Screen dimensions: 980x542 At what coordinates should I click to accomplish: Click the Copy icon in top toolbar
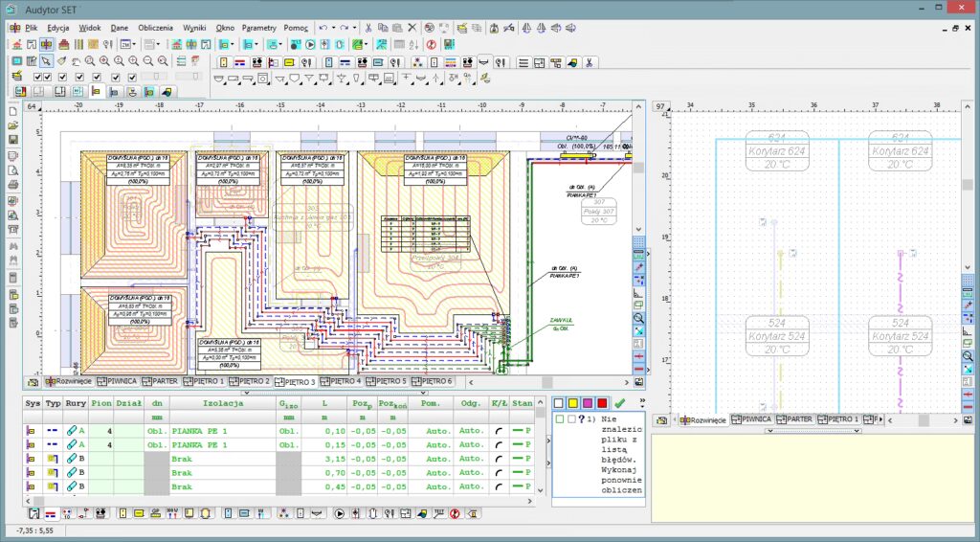click(382, 29)
